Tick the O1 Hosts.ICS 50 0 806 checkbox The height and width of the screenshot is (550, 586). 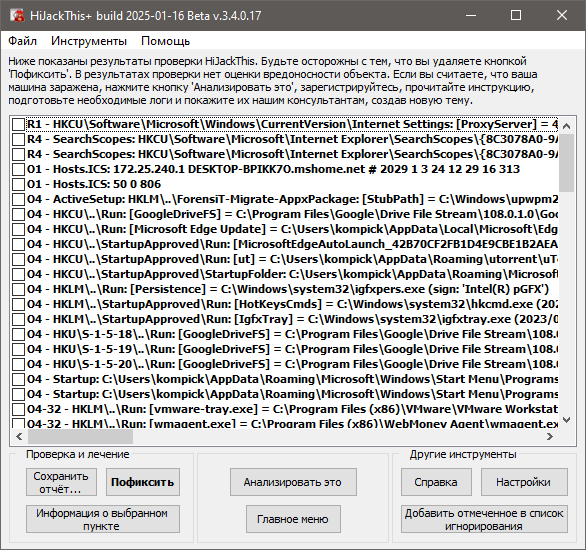tap(18, 184)
